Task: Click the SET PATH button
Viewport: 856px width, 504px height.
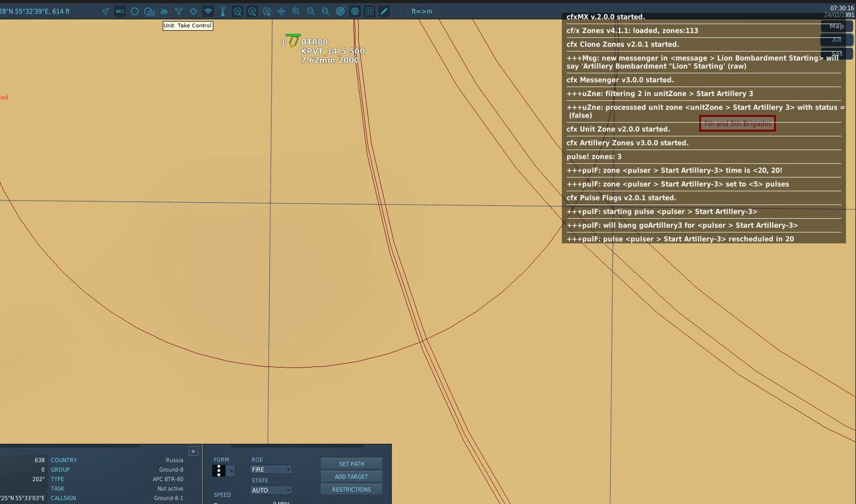Action: pyautogui.click(x=351, y=464)
